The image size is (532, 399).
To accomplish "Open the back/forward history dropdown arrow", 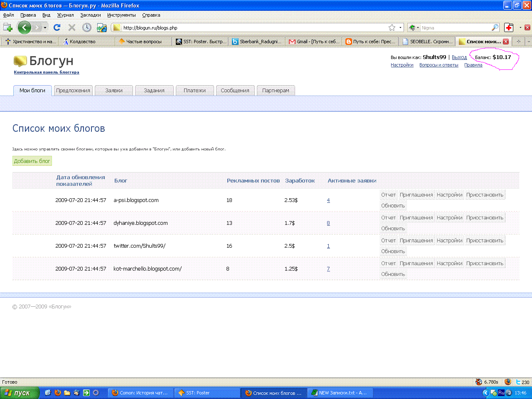I will coord(45,28).
